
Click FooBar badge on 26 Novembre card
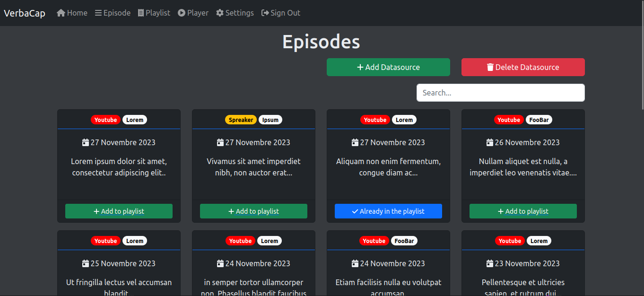[x=539, y=120]
